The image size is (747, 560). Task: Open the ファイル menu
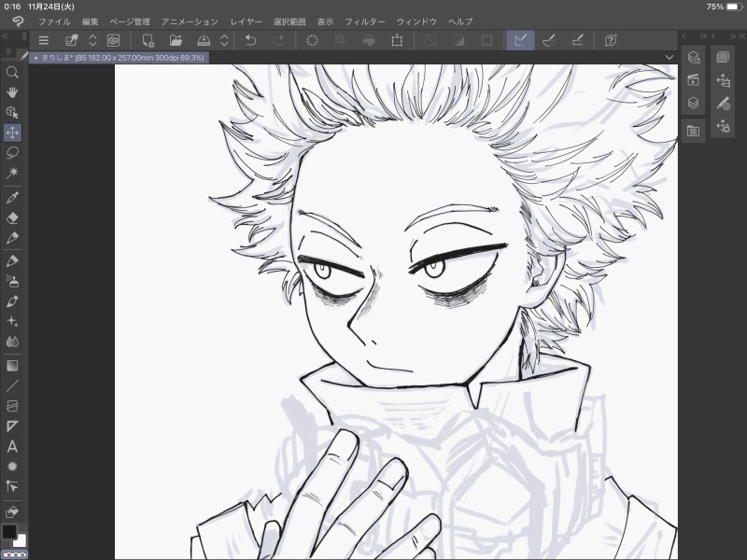(x=55, y=21)
